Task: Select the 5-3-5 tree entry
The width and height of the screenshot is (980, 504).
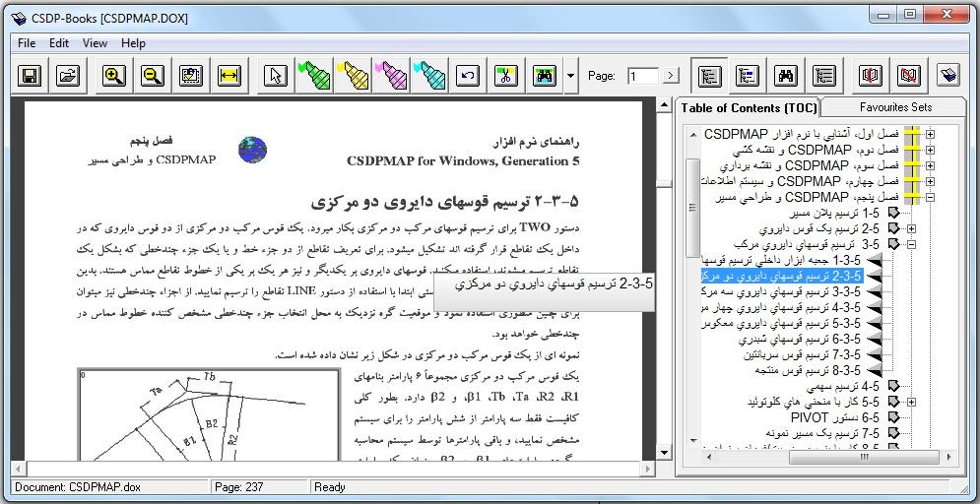Action: (782, 323)
